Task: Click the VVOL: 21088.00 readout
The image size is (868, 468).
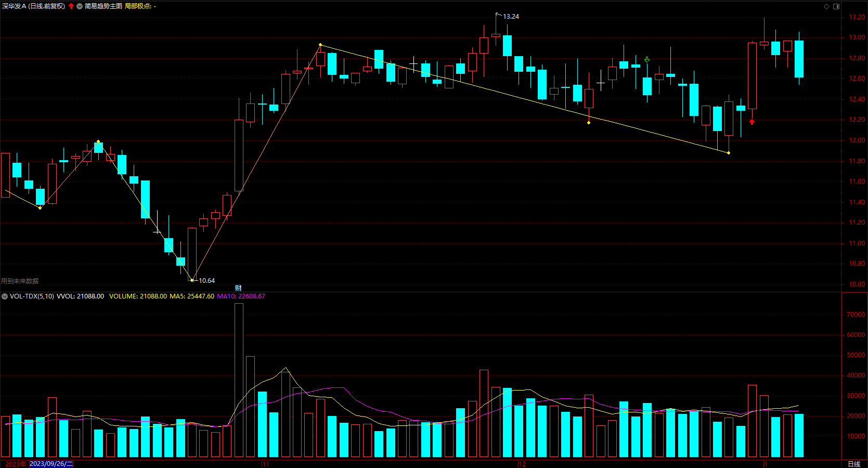Action: tap(81, 296)
